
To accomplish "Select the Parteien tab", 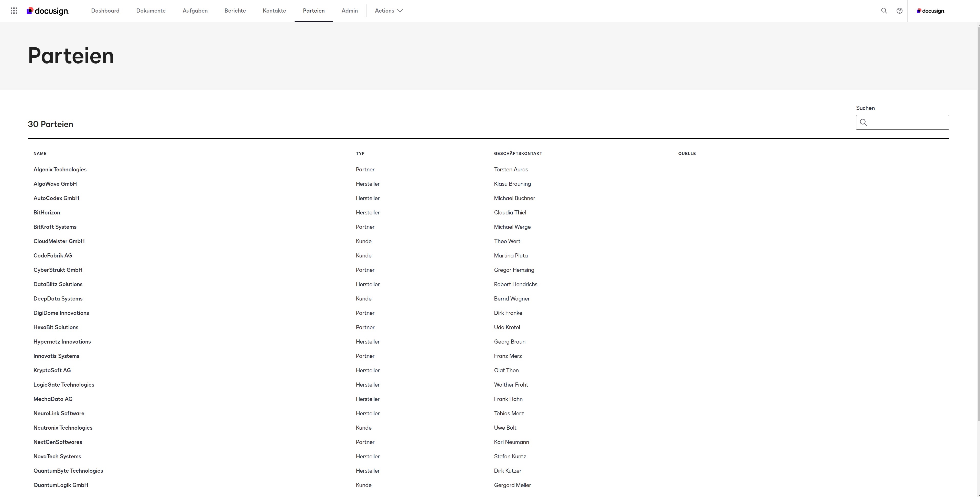I will pos(314,11).
